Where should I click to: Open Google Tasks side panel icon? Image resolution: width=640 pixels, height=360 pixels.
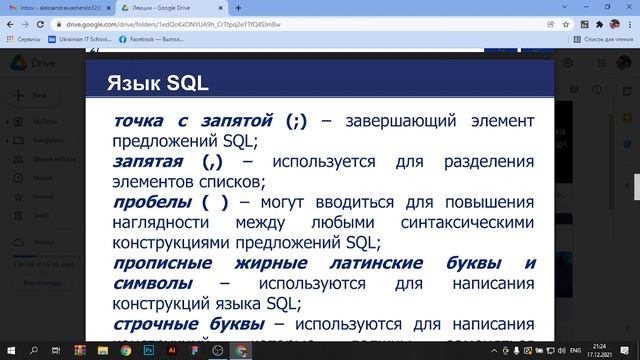tap(628, 144)
